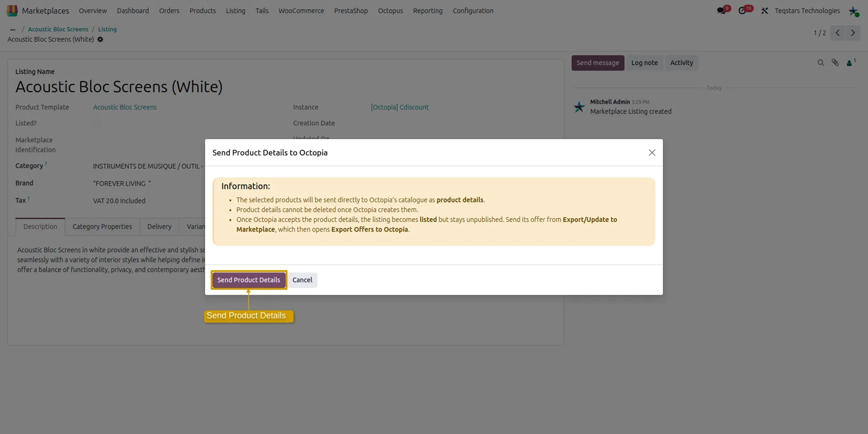Click the Listing Name field title

(35, 72)
